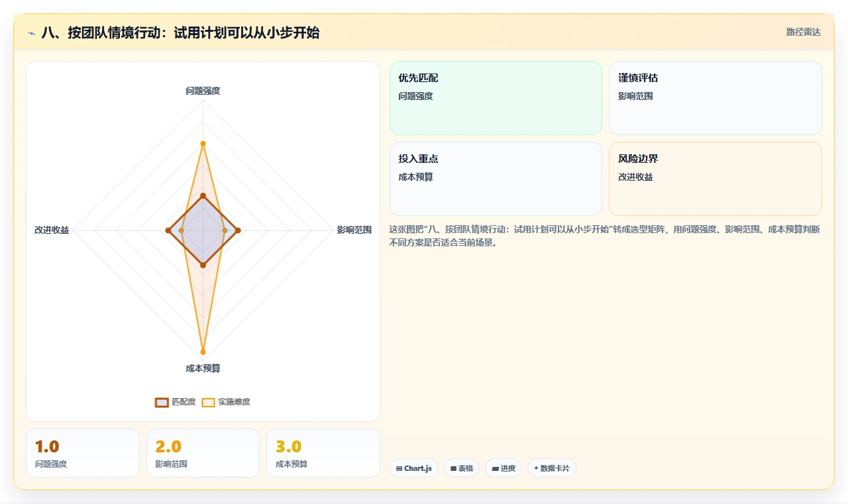Click the 成本预算 radar axis label

pyautogui.click(x=203, y=368)
